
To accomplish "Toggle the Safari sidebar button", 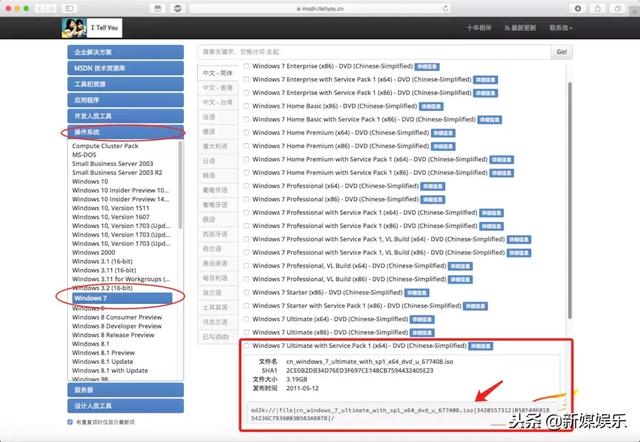I will (x=69, y=8).
